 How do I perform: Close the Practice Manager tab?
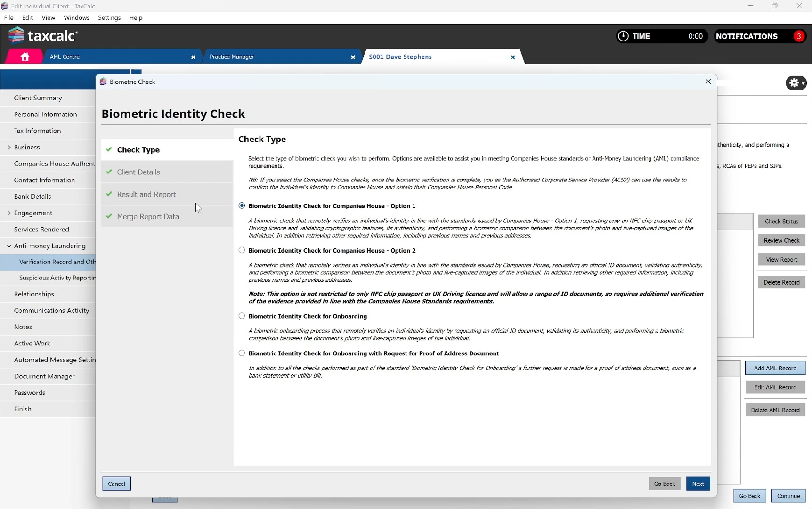click(353, 57)
